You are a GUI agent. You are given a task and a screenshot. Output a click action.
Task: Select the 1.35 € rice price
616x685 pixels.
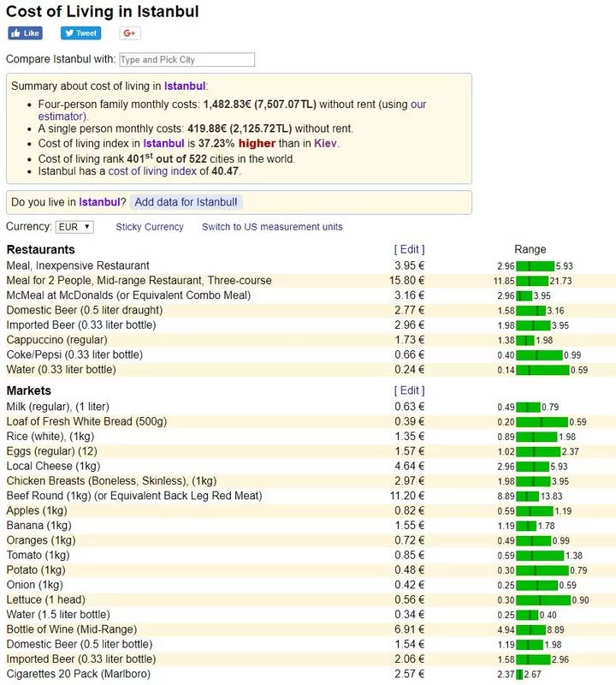(410, 437)
